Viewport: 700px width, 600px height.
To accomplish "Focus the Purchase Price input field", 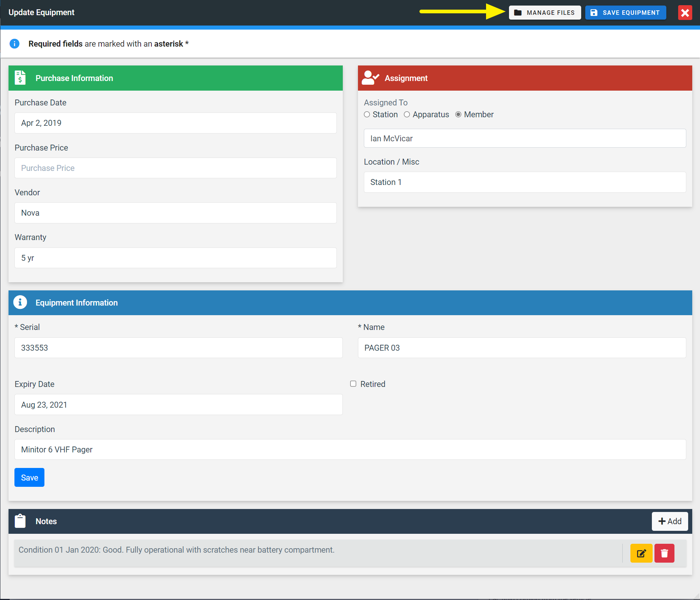I will 175,168.
